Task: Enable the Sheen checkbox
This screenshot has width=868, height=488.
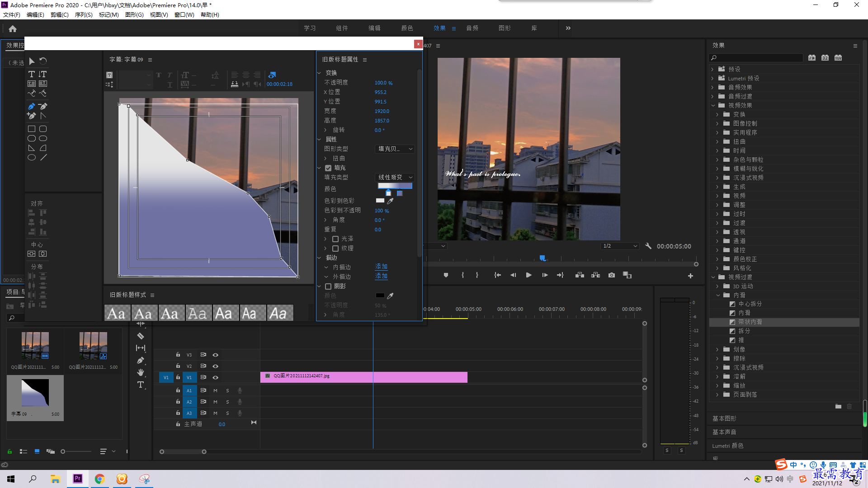Action: [335, 239]
